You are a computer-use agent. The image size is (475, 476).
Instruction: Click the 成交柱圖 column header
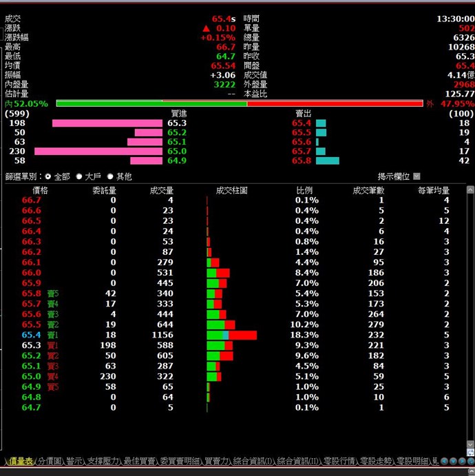tap(232, 191)
